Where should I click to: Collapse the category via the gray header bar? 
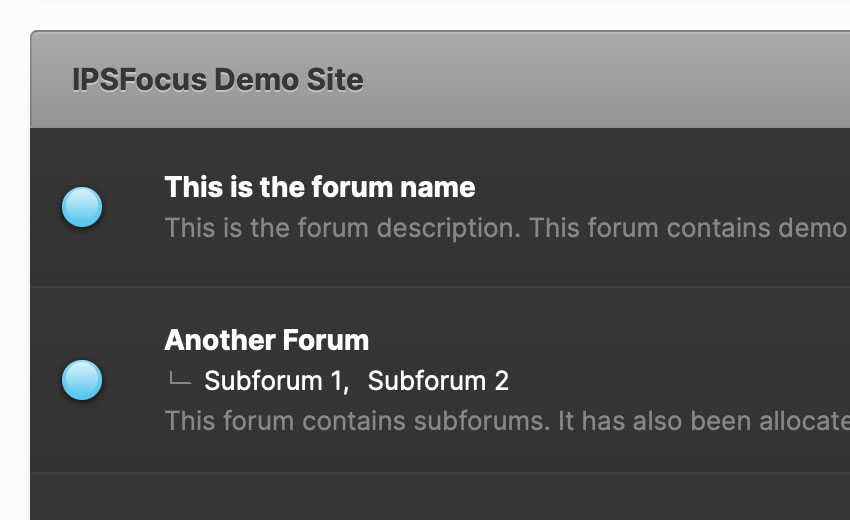(x=600, y=80)
